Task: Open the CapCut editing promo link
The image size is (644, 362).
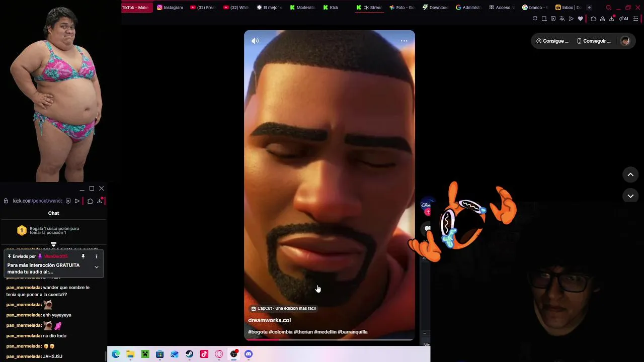Action: click(283, 308)
